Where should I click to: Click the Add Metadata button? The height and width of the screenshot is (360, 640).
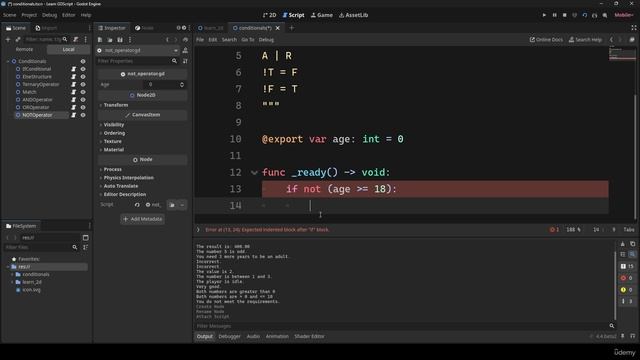coord(142,219)
